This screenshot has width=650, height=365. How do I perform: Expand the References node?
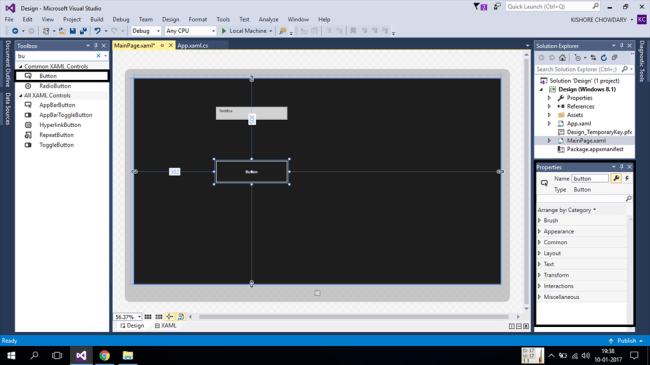549,106
